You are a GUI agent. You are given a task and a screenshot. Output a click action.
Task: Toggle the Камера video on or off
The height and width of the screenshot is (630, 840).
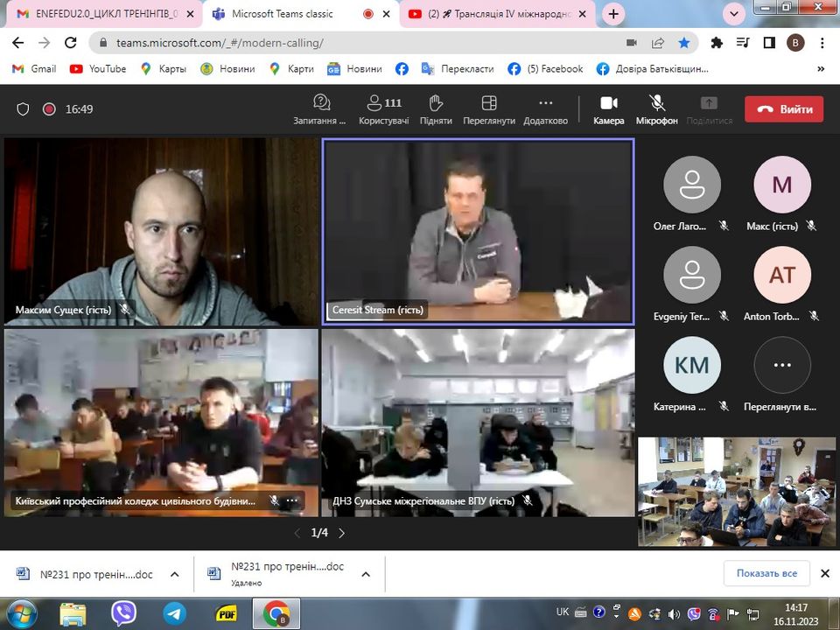(609, 104)
